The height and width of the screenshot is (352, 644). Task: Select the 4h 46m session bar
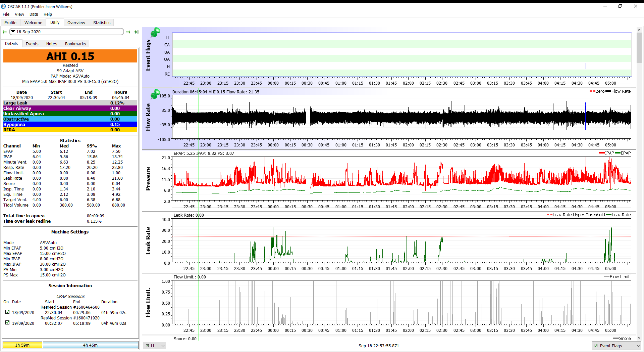[91, 345]
